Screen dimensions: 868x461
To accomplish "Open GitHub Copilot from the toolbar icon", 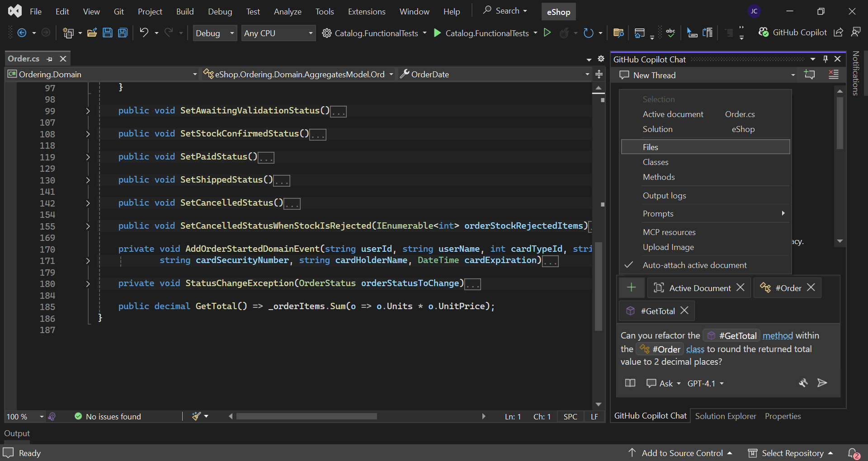I will click(x=764, y=32).
